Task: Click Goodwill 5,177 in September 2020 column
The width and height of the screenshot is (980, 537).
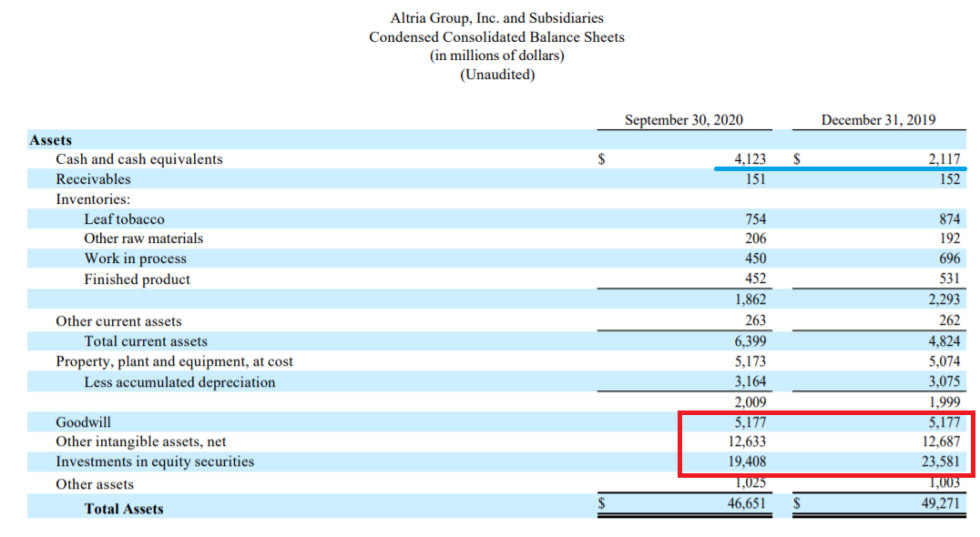Action: pos(750,422)
